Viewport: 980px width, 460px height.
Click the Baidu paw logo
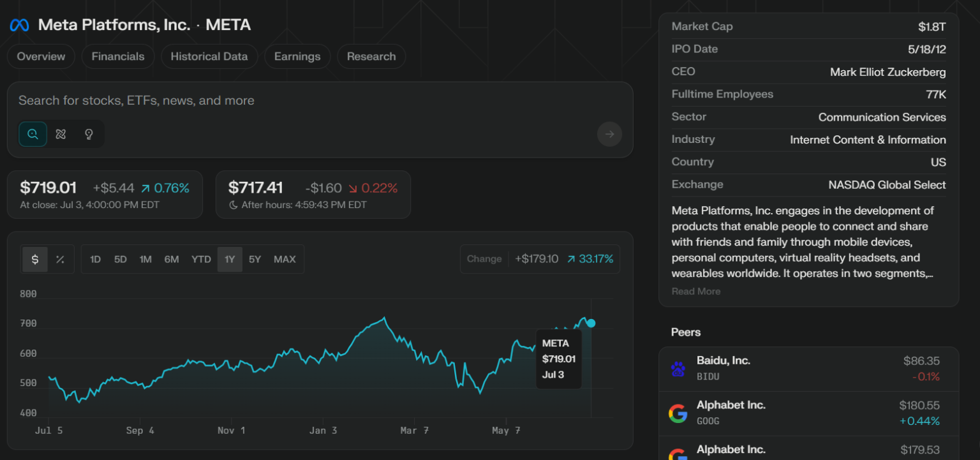coord(678,369)
